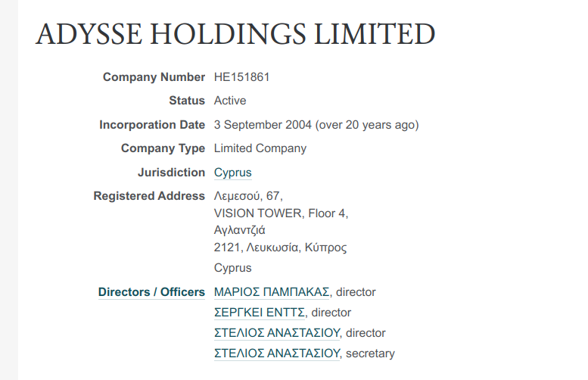
Task: Open director ΣΕΡΓΚΕΙ ΕΝΤΤΣ profile link
Action: click(260, 313)
